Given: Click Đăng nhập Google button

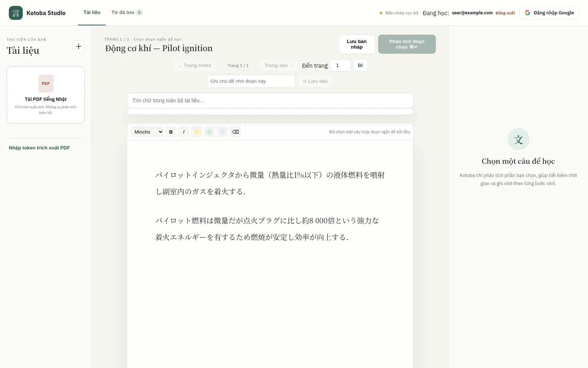Looking at the screenshot, I should click(x=549, y=13).
